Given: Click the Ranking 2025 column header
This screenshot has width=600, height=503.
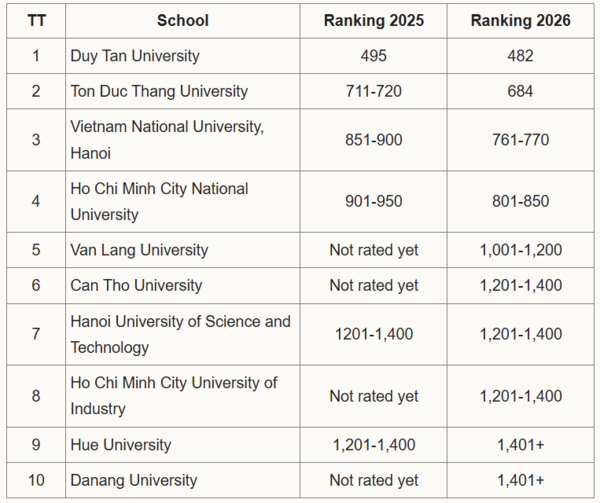Looking at the screenshot, I should pos(373,21).
